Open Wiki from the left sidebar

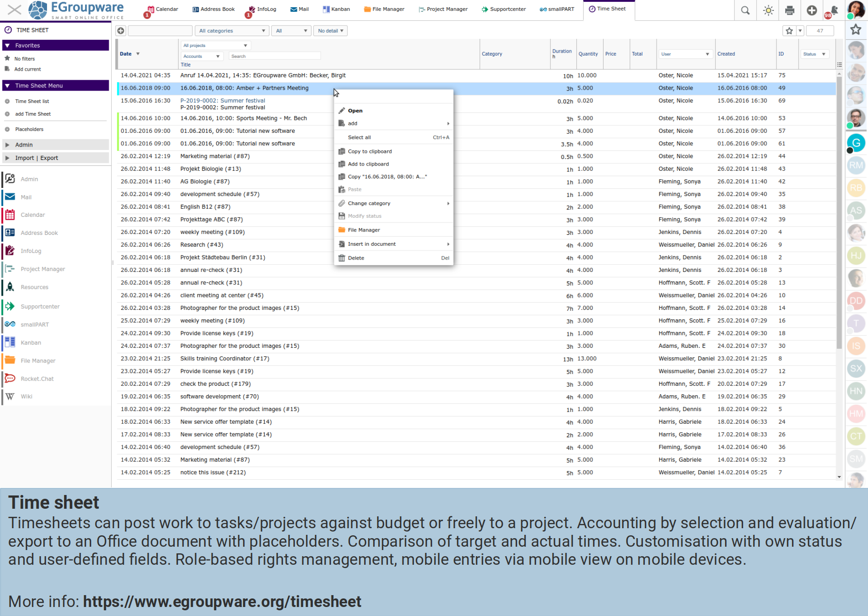26,397
